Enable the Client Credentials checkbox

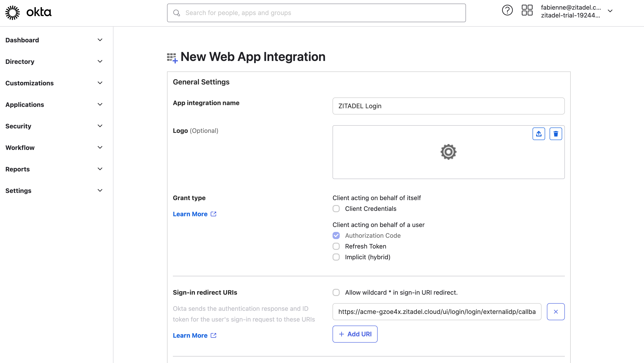(336, 208)
